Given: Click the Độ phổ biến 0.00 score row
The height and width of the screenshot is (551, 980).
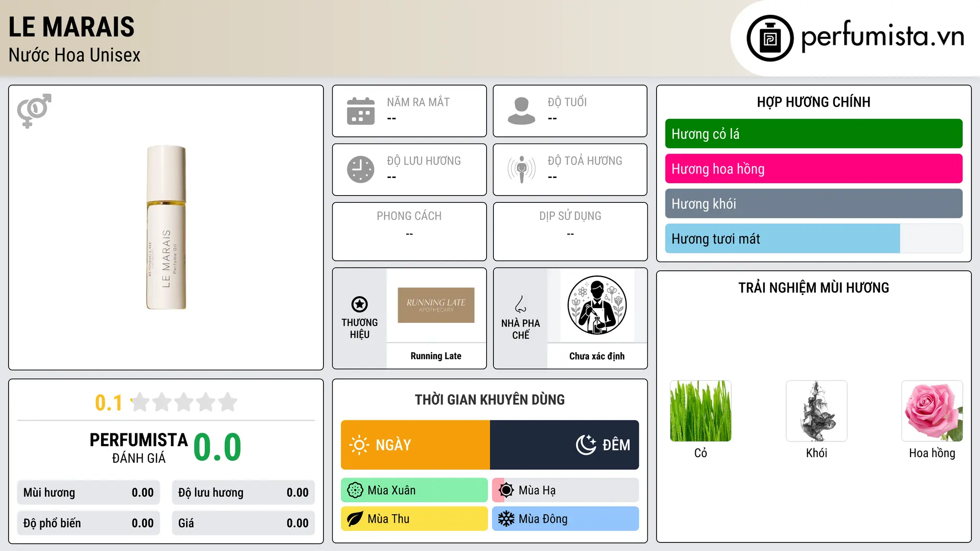Looking at the screenshot, I should pos(89,523).
